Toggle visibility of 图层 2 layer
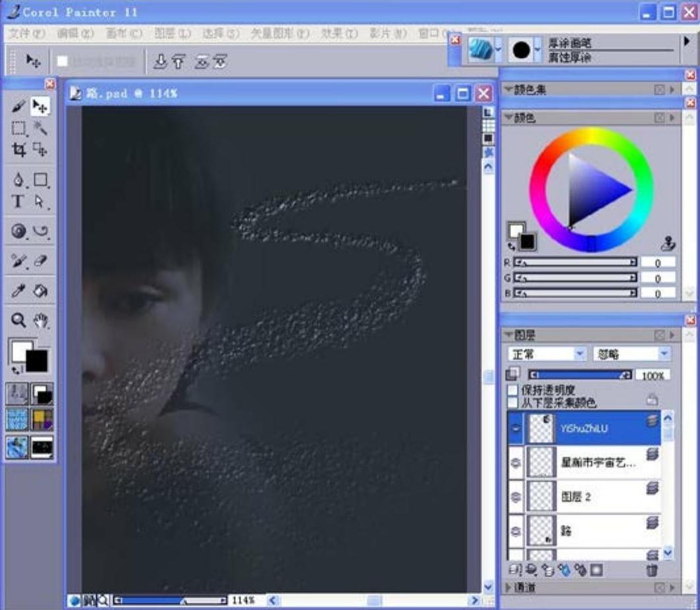The width and height of the screenshot is (700, 610). 516,497
